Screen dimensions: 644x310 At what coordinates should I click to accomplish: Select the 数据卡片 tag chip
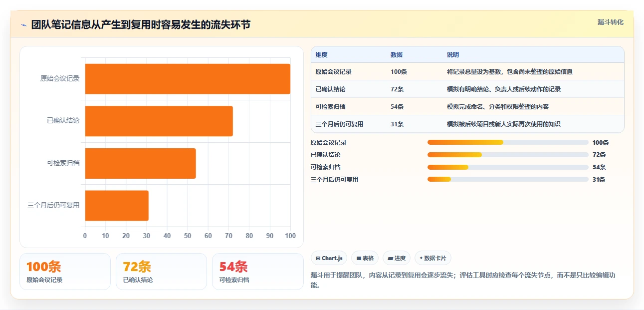(x=432, y=258)
